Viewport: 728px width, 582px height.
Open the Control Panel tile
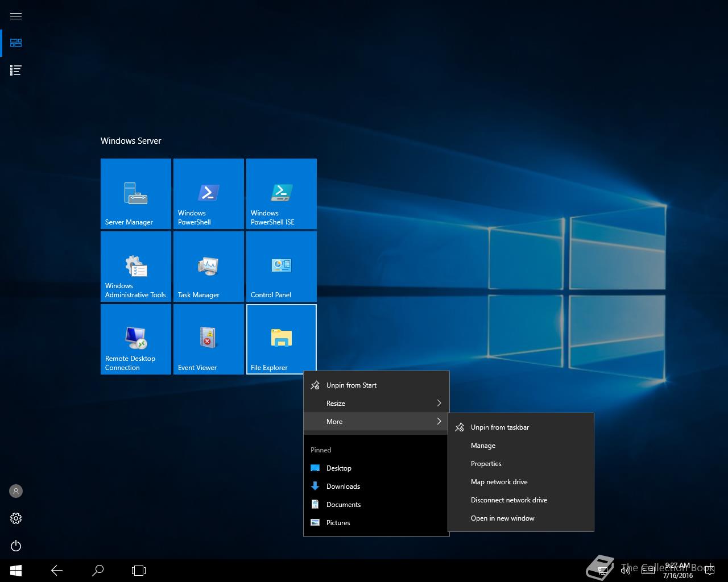pyautogui.click(x=282, y=267)
